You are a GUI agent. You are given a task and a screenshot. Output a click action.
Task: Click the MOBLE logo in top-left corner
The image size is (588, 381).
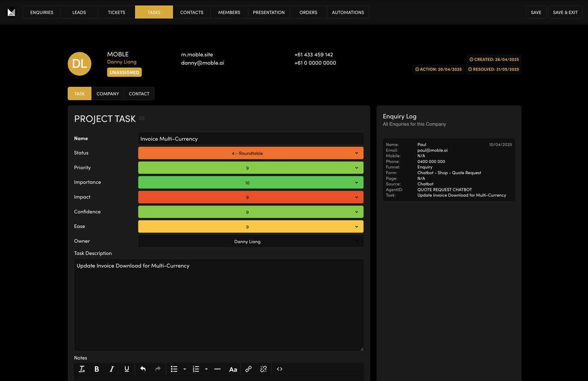click(x=11, y=12)
